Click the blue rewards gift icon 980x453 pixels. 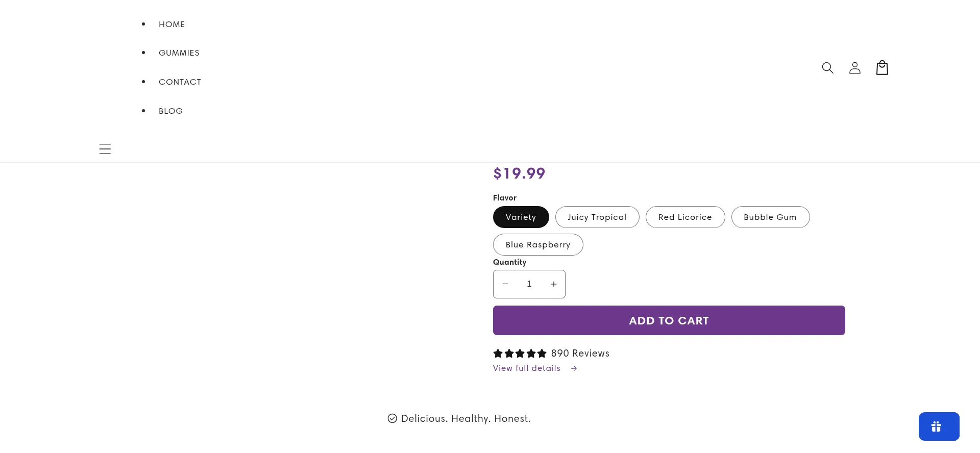[939, 426]
